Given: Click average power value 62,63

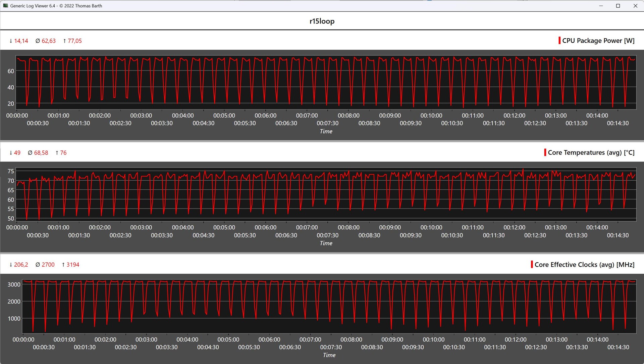Looking at the screenshot, I should pyautogui.click(x=49, y=41).
